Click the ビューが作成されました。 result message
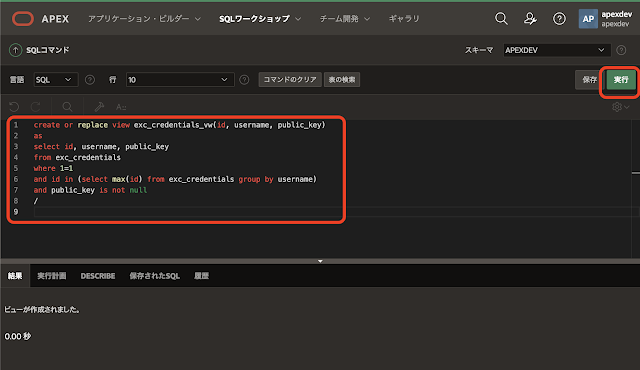 [x=42, y=310]
